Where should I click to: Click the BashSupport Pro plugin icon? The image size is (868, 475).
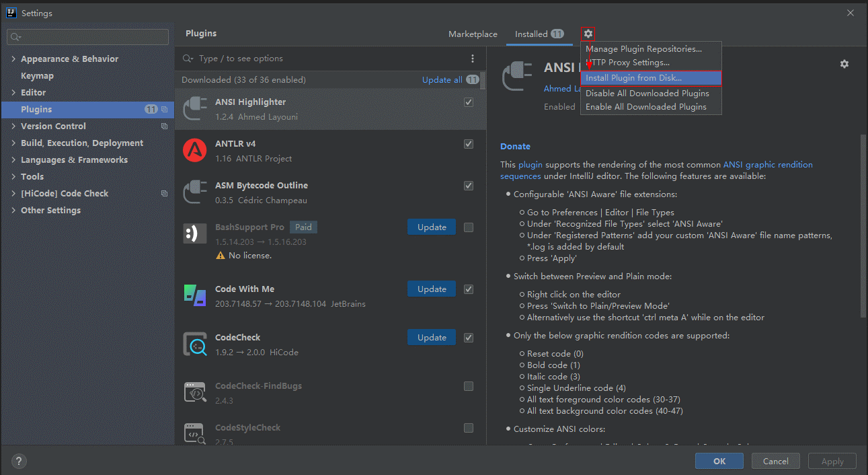195,233
